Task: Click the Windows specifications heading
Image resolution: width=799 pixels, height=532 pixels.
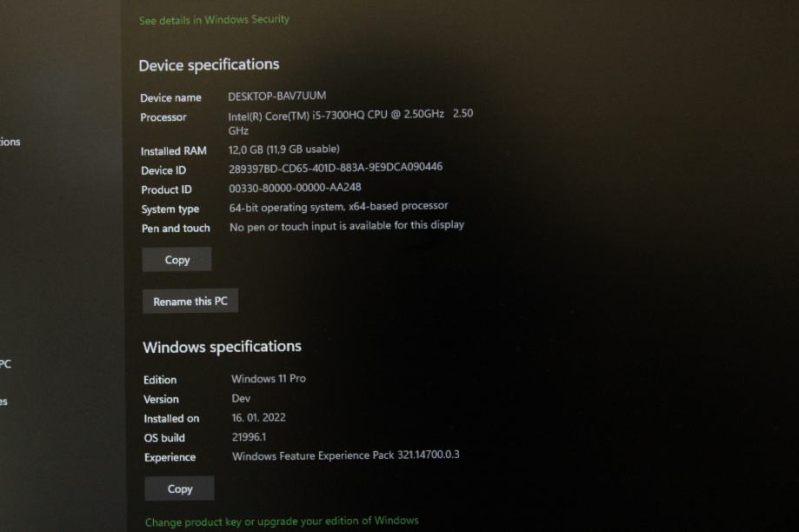Action: pyautogui.click(x=222, y=347)
